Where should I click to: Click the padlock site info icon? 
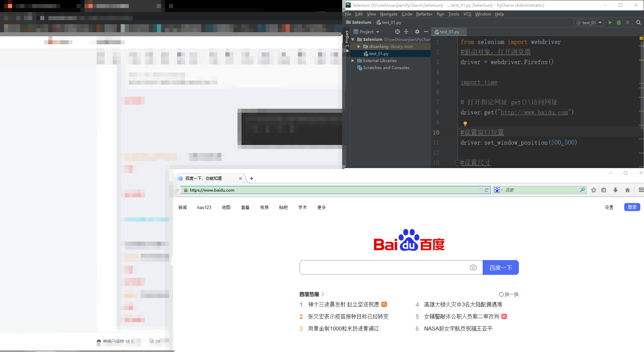click(x=185, y=190)
